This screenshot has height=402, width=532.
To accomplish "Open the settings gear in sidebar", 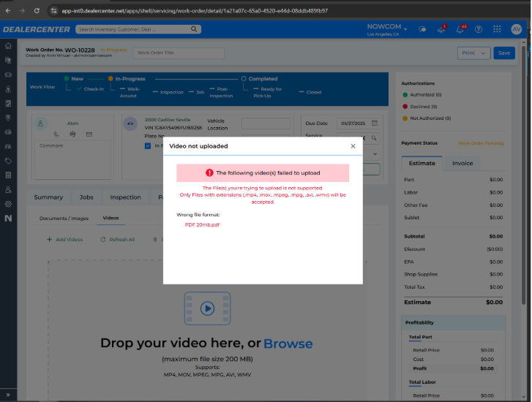I will 8,204.
